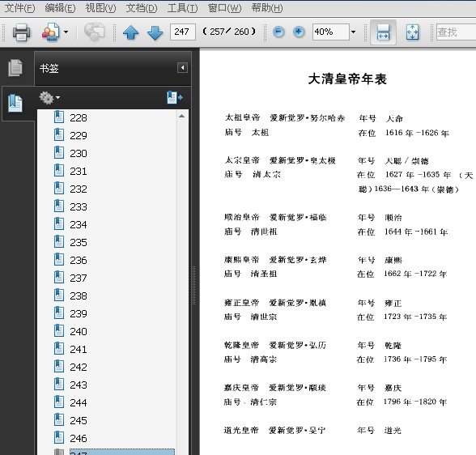Screen dimensions: 476x455
Task: Click the page number field showing 247
Action: coord(182,32)
